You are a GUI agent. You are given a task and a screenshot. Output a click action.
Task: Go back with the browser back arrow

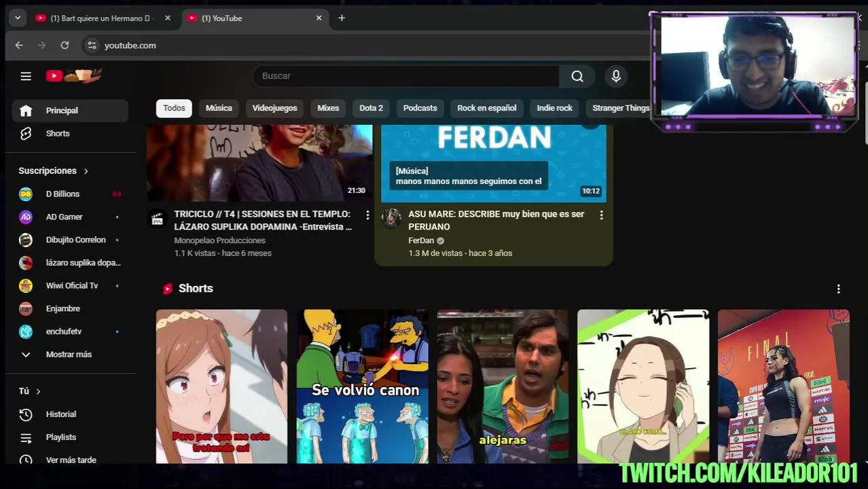[19, 46]
